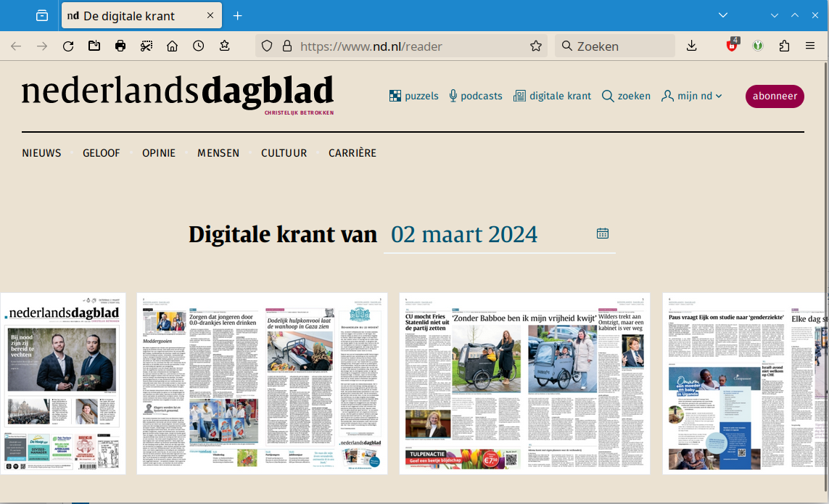The width and height of the screenshot is (829, 504).
Task: Reload the page with the refresh button
Action: point(68,46)
